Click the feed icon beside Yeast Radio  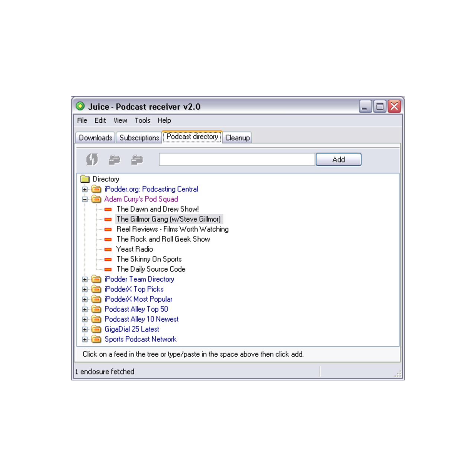109,249
